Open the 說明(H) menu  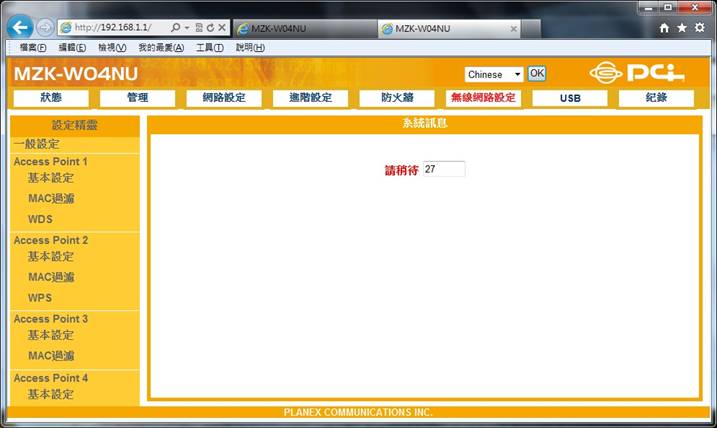pyautogui.click(x=250, y=48)
